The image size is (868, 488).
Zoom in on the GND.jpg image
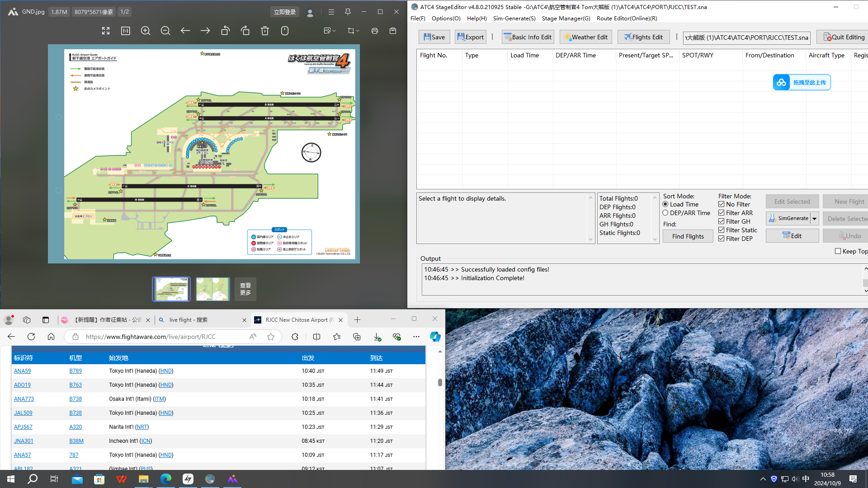coord(146,31)
